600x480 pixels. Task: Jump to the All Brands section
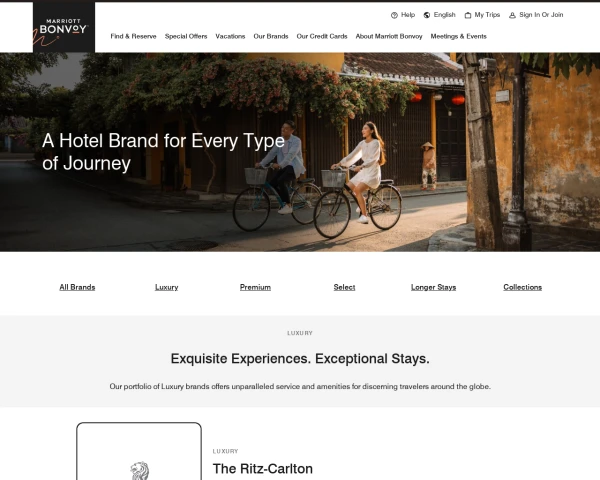pos(77,287)
